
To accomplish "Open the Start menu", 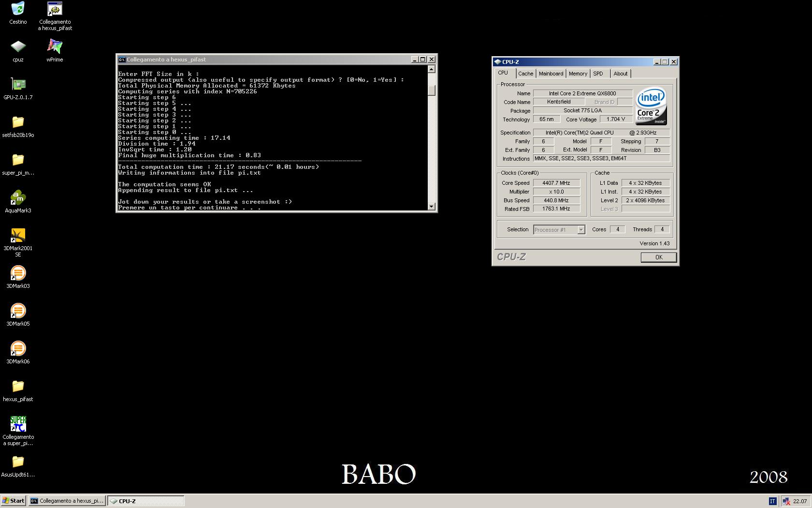I will click(x=14, y=501).
